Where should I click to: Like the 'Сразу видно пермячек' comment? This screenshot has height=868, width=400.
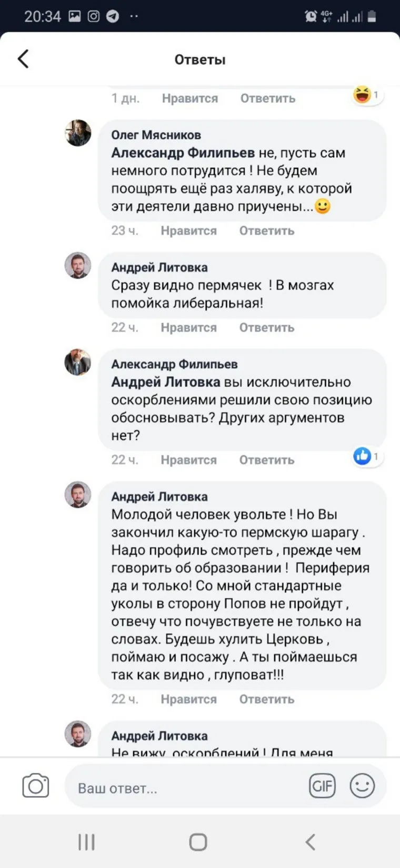188,327
